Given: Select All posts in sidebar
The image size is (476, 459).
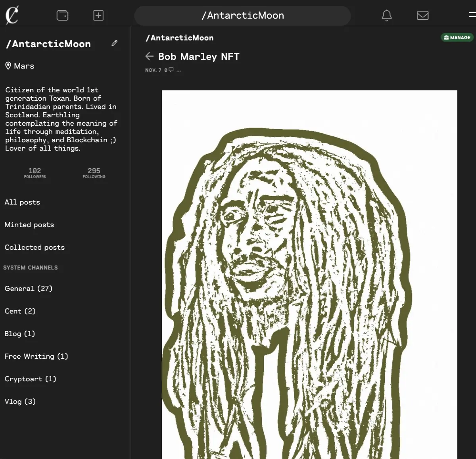Looking at the screenshot, I should point(22,202).
